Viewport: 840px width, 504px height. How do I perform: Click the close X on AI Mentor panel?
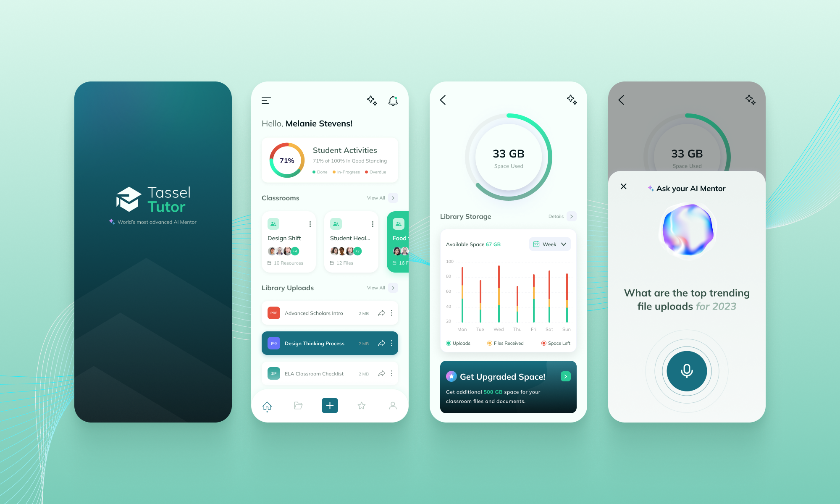(x=623, y=186)
